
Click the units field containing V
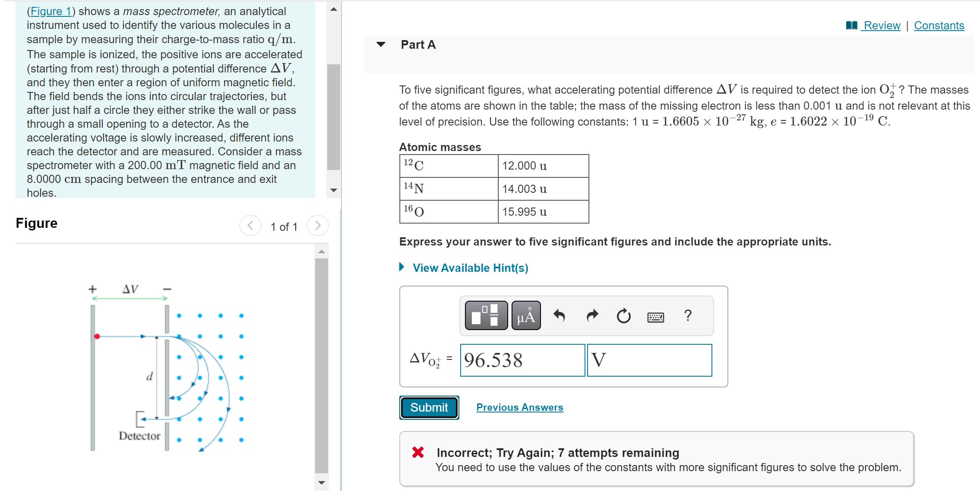pos(649,360)
